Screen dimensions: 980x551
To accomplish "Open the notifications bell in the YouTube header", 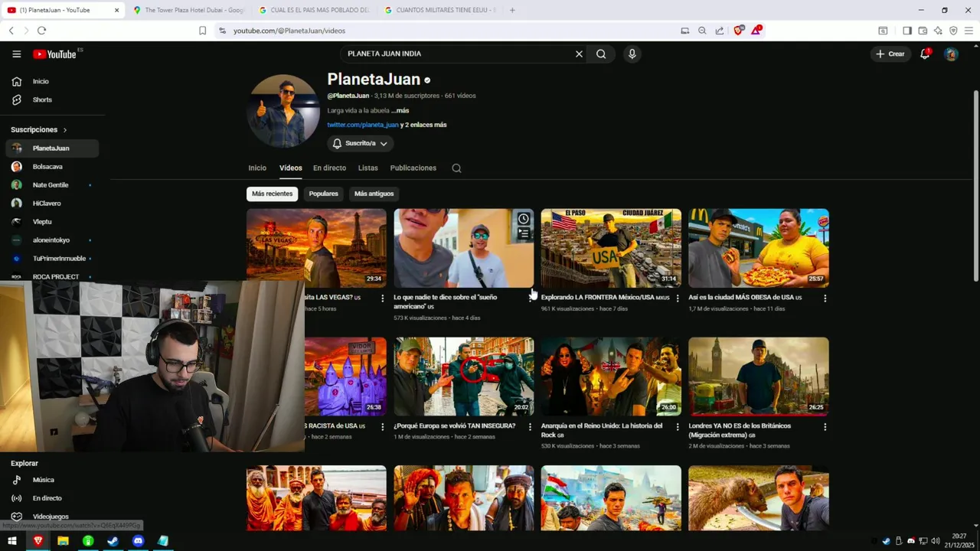I will point(925,54).
